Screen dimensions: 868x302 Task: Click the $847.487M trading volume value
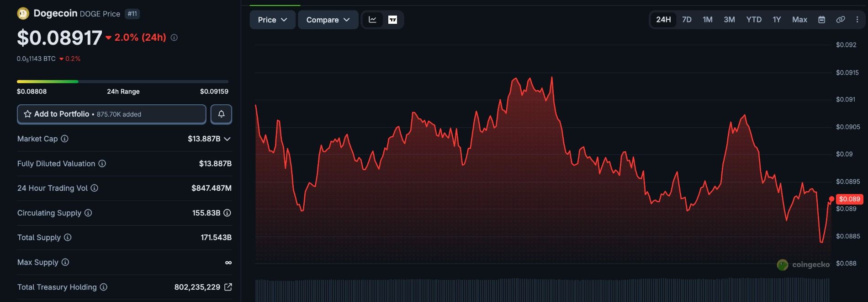[x=212, y=188]
